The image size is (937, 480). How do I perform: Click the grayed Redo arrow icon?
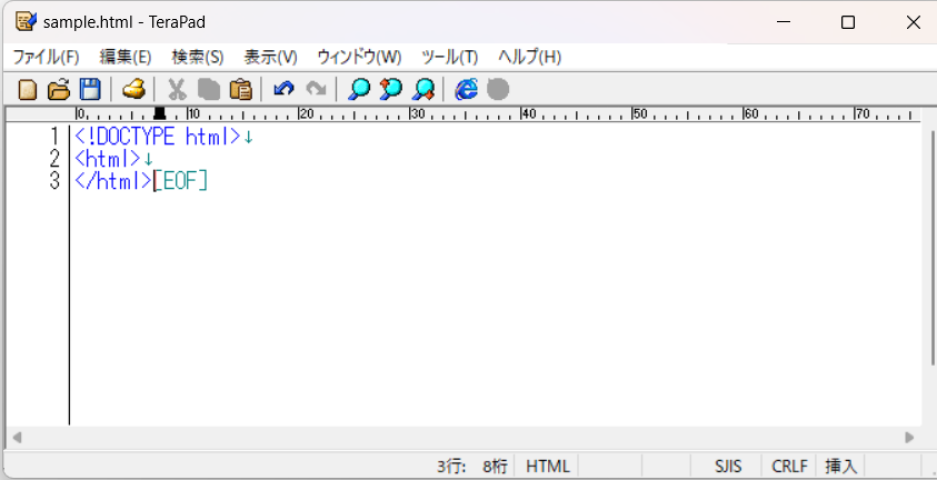click(316, 90)
